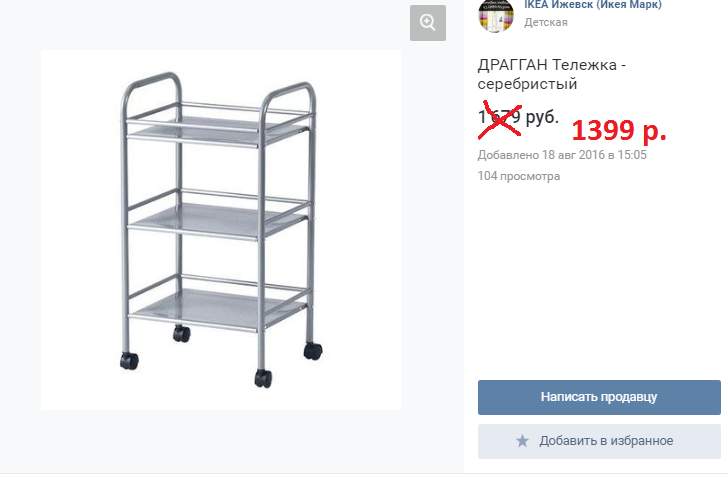728x477 pixels.
Task: Click the bottom shelf in the product photo
Action: pos(216,307)
